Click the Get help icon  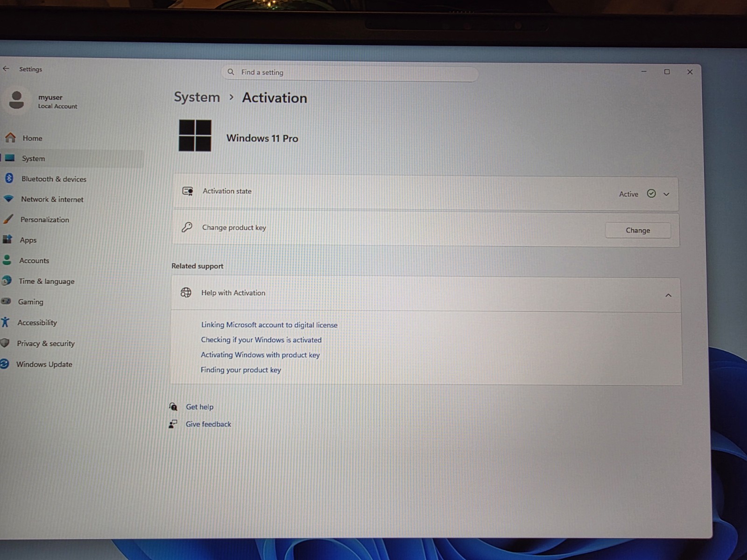click(173, 406)
